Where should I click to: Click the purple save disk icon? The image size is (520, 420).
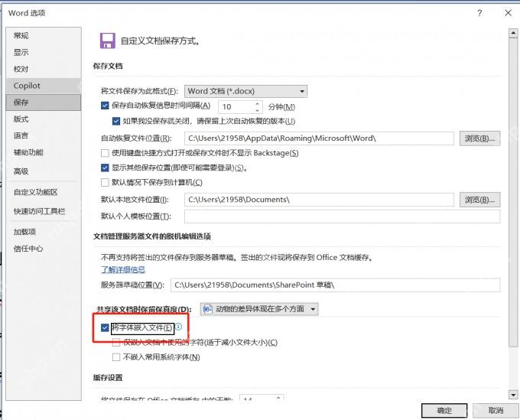pos(108,41)
